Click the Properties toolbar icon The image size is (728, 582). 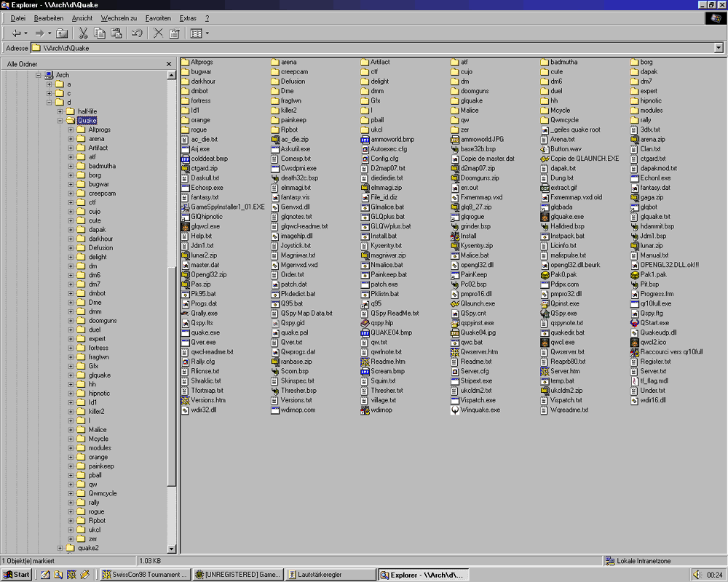(175, 33)
